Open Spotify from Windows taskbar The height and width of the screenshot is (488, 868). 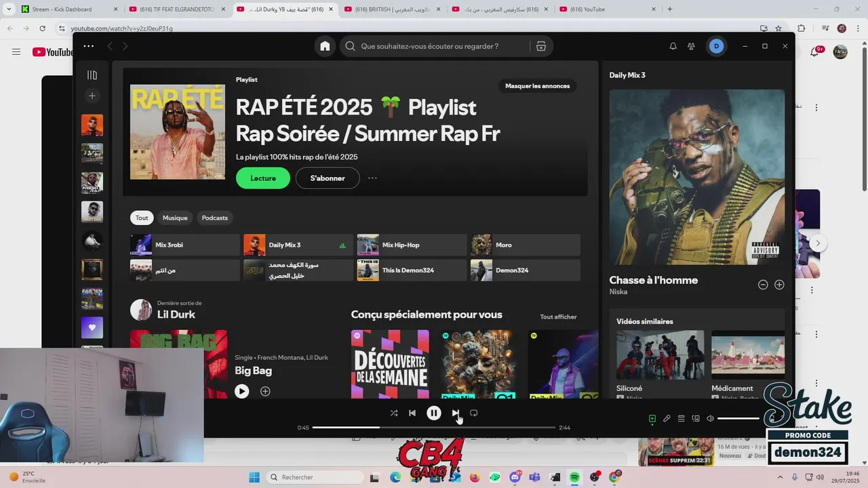click(574, 477)
